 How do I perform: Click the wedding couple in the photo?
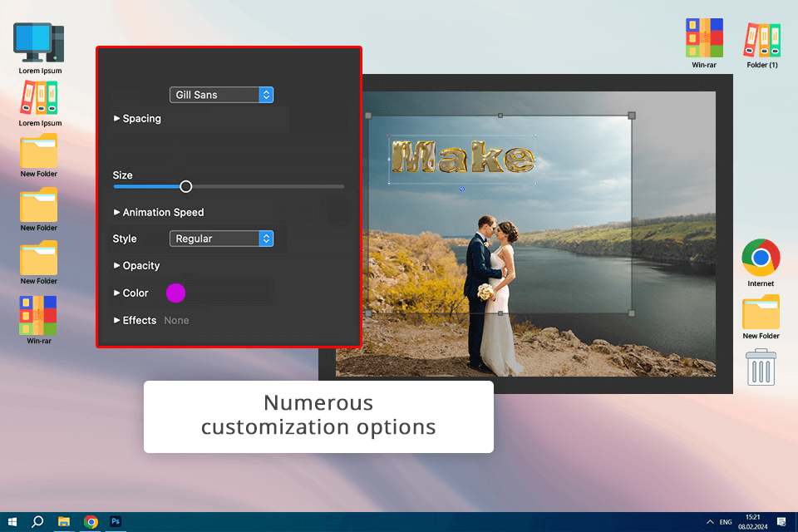click(491, 295)
